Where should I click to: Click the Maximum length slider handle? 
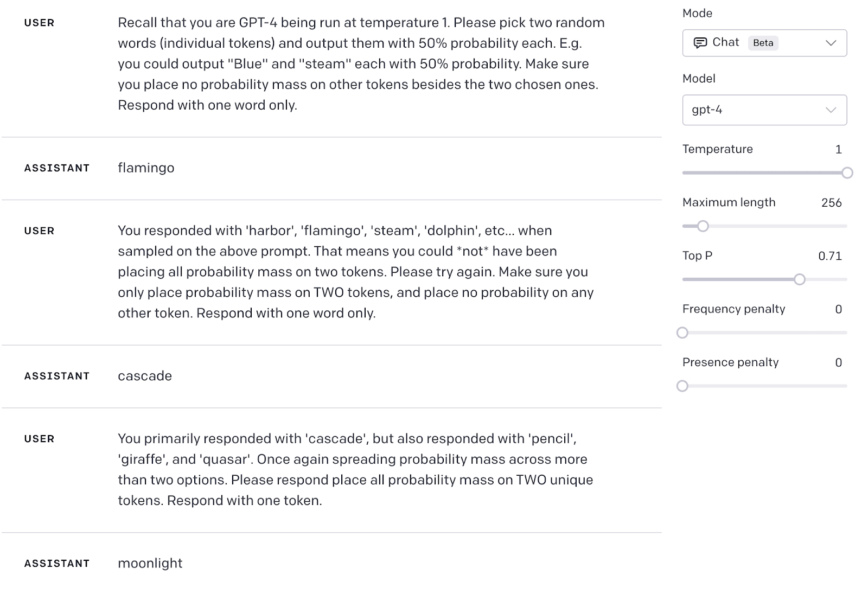point(703,226)
